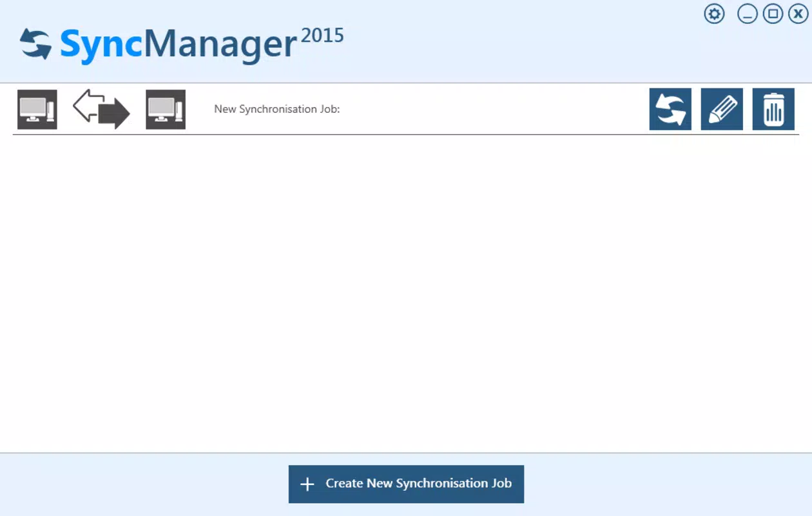Close the SyncManager window
The image size is (812, 516).
click(798, 14)
